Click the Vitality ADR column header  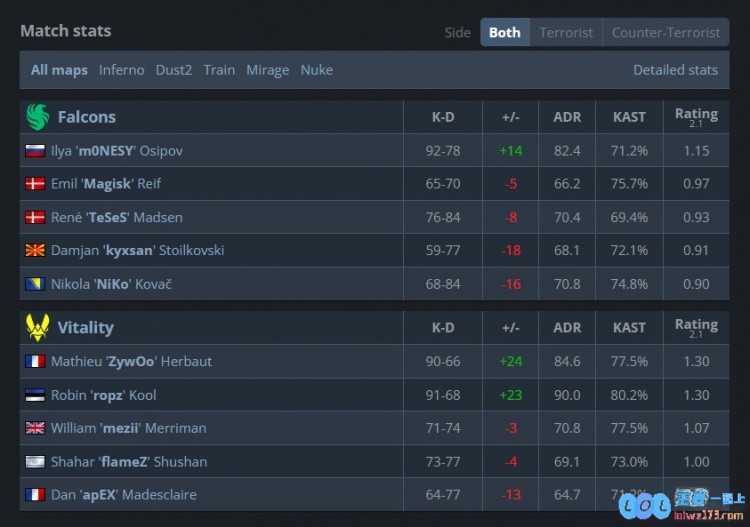pyautogui.click(x=567, y=328)
